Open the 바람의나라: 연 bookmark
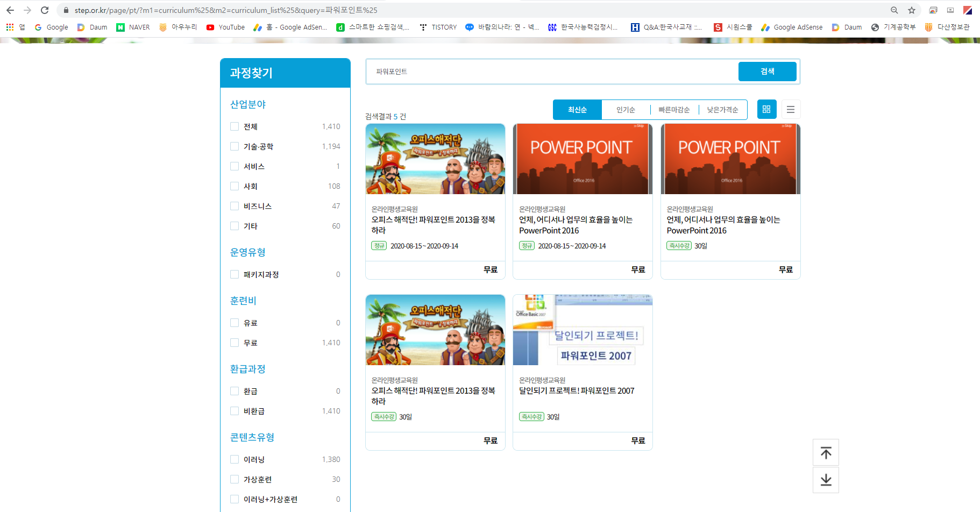This screenshot has width=980, height=512. 502,27
